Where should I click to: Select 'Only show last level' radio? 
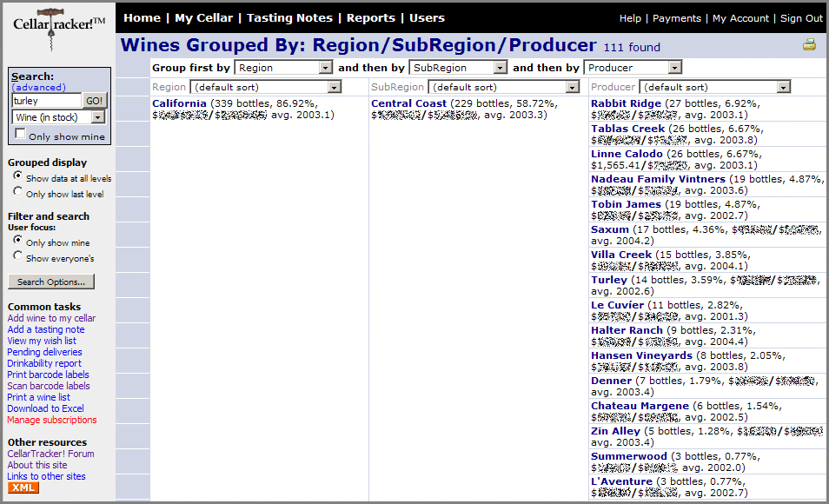[18, 191]
